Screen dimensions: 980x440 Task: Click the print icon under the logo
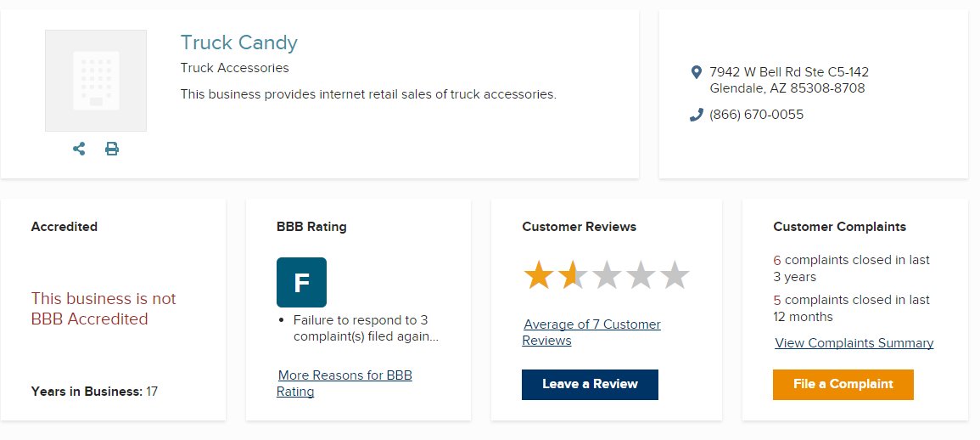point(112,149)
